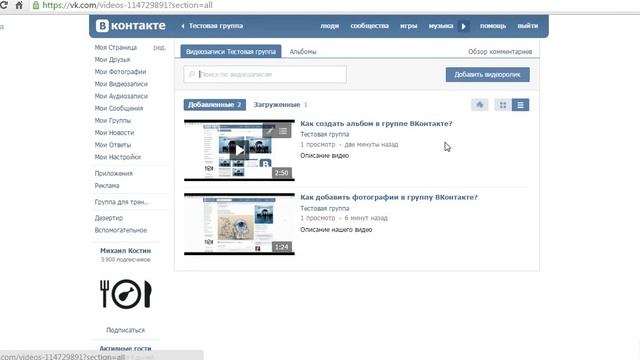Open Мои Сообщения in sidebar
The image size is (640, 360).
tap(119, 109)
